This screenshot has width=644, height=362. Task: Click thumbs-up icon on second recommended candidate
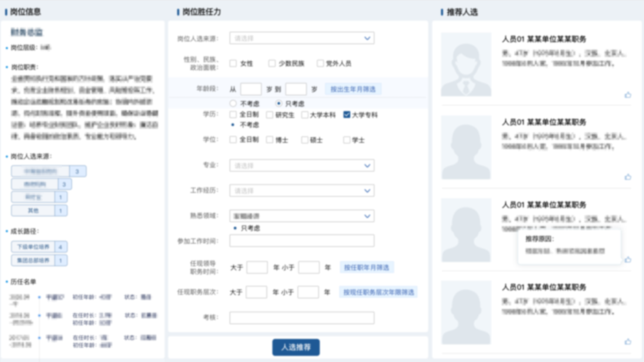point(627,177)
